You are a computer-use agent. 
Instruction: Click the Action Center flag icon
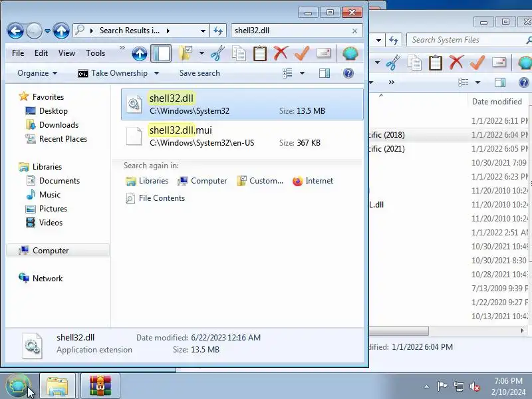point(442,386)
